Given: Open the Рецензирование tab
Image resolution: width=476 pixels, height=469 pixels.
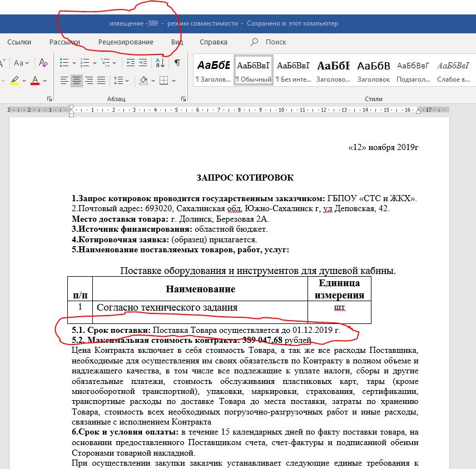Looking at the screenshot, I should pyautogui.click(x=126, y=42).
